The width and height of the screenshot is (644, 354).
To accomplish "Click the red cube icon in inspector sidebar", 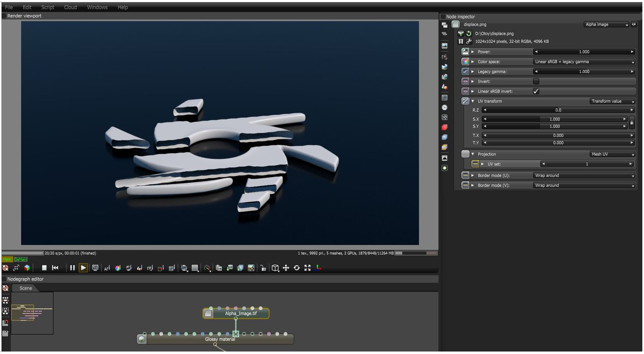I will 445,127.
